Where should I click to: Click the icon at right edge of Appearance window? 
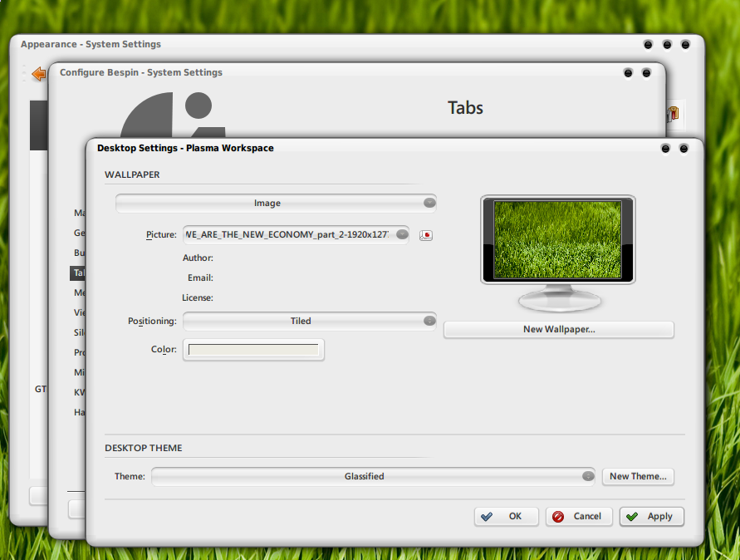(x=673, y=114)
